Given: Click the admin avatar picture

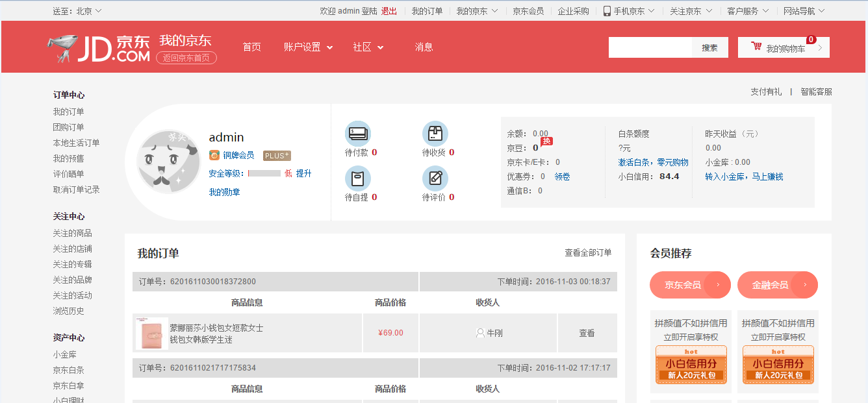Looking at the screenshot, I should coord(169,162).
